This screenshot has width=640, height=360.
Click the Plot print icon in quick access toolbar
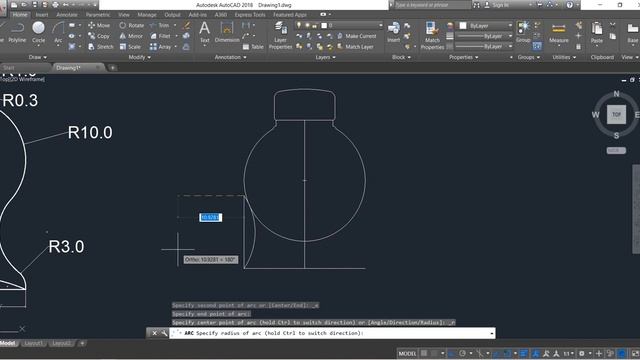point(56,5)
